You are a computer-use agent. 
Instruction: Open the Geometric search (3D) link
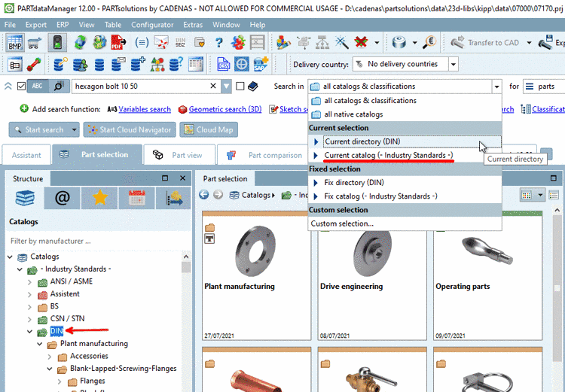(225, 109)
